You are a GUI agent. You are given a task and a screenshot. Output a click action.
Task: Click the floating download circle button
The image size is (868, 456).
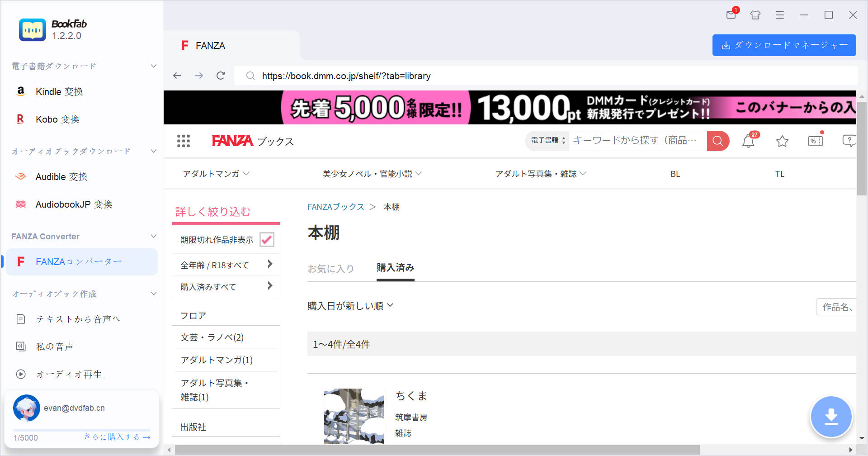coord(831,417)
